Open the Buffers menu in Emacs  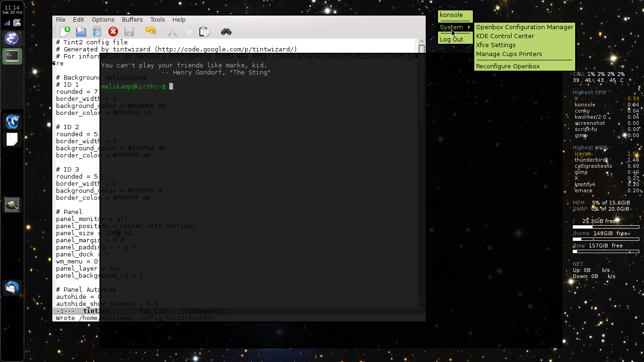[x=132, y=19]
